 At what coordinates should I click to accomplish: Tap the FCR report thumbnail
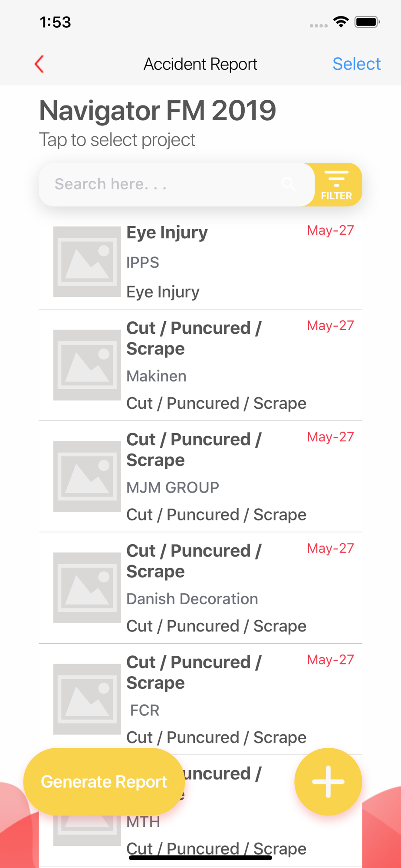pos(87,699)
